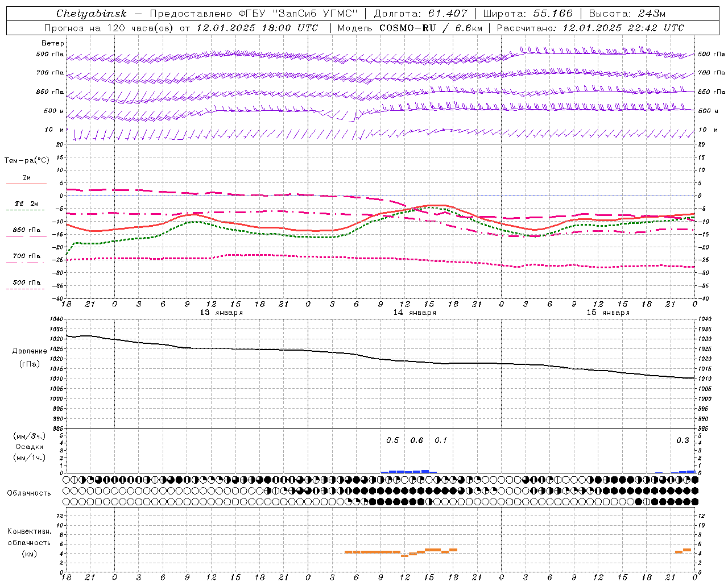Click the Chelyabinsk station title
The height and width of the screenshot is (582, 728).
[x=92, y=14]
